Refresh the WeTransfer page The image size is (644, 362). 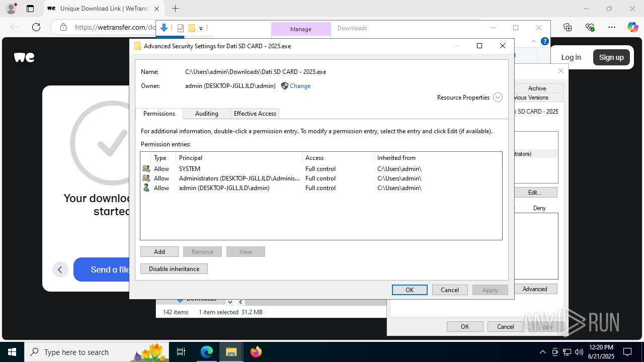coord(36,27)
